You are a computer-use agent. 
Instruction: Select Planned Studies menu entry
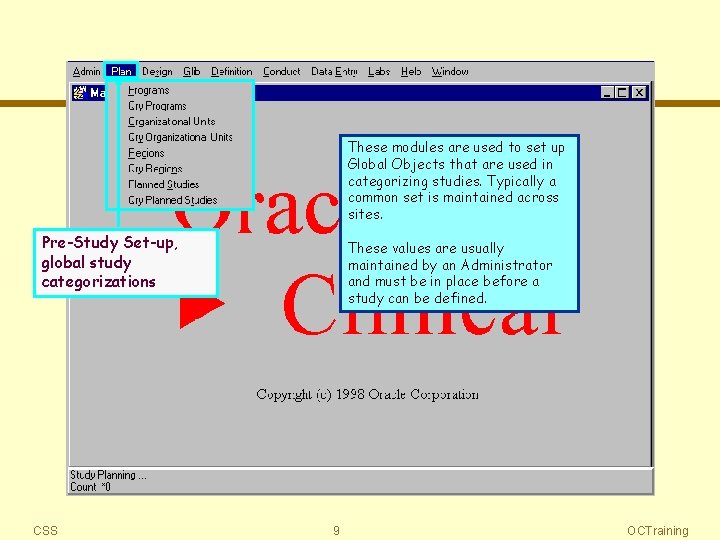click(x=163, y=184)
